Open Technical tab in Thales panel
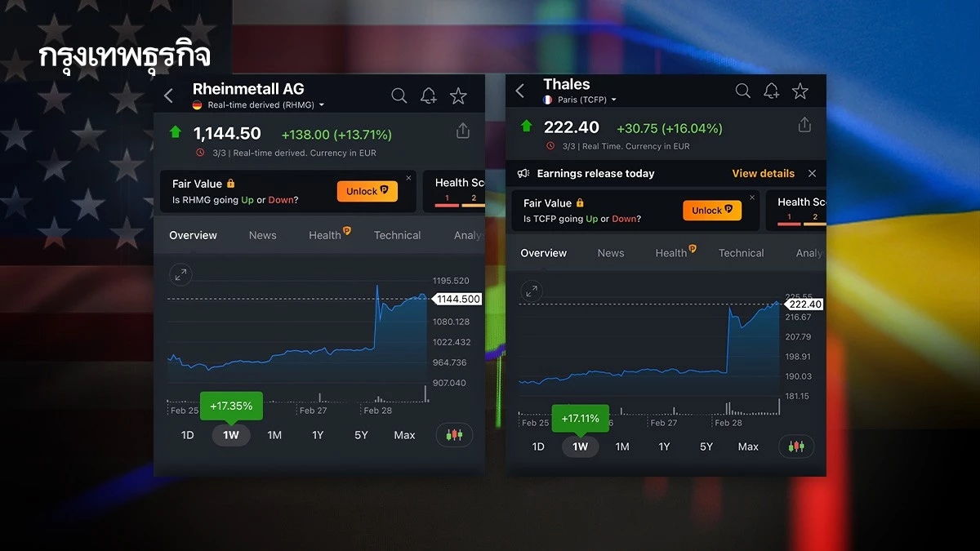Screen dimensions: 980x551 coord(741,253)
